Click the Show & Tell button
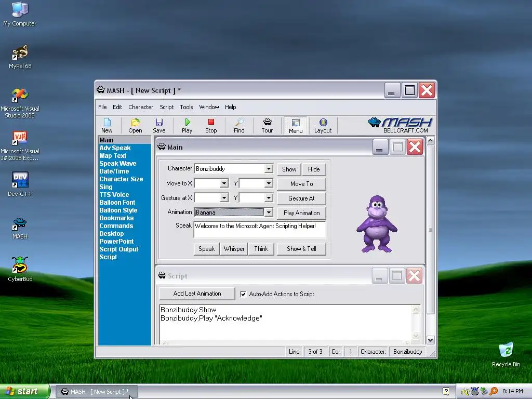Image resolution: width=532 pixels, height=399 pixels. pos(302,249)
